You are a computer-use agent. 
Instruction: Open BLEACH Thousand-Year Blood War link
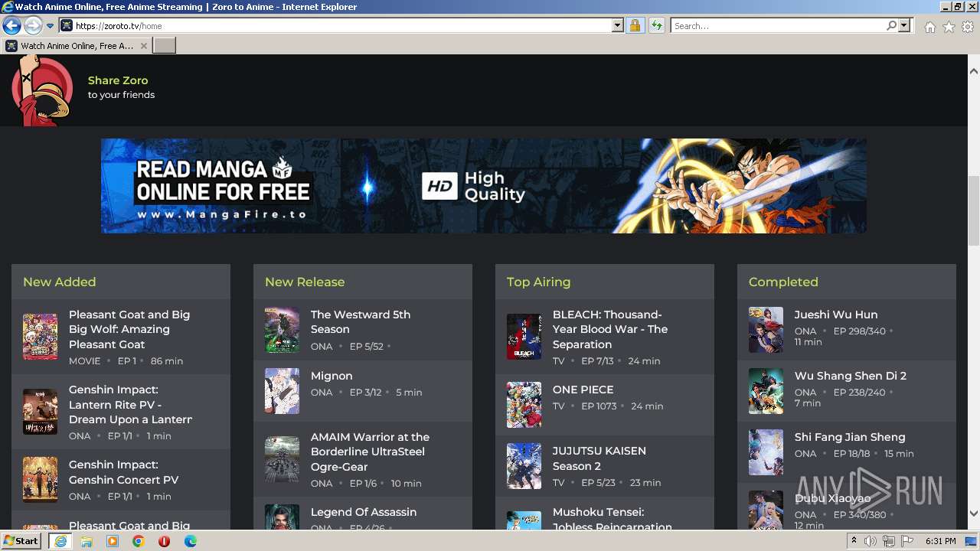[x=610, y=329]
